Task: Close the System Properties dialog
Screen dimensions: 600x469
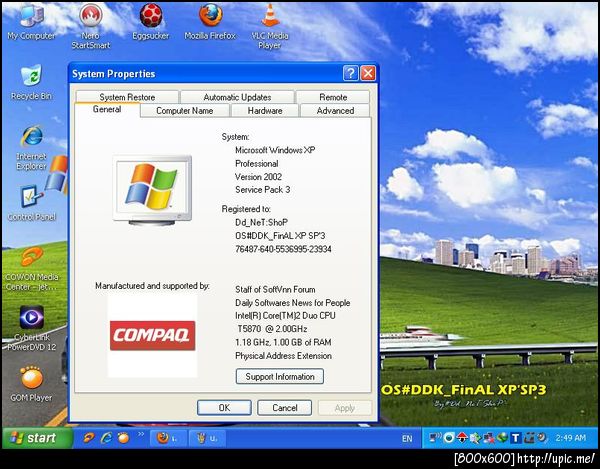Action: (x=368, y=73)
